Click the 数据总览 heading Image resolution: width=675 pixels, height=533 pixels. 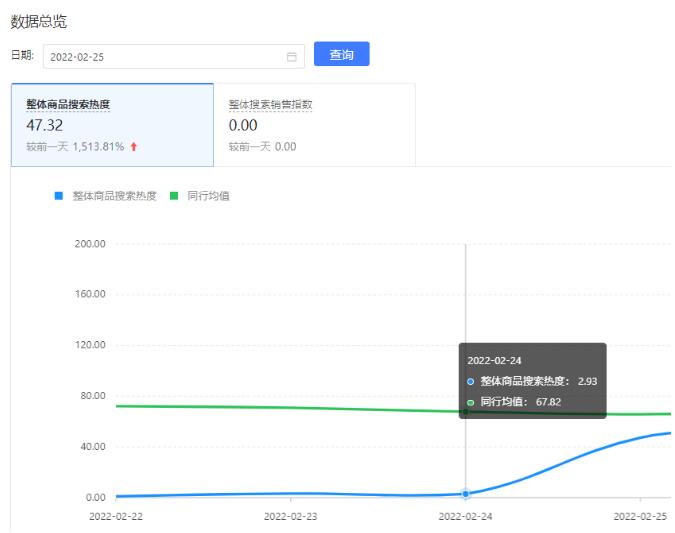(39, 22)
